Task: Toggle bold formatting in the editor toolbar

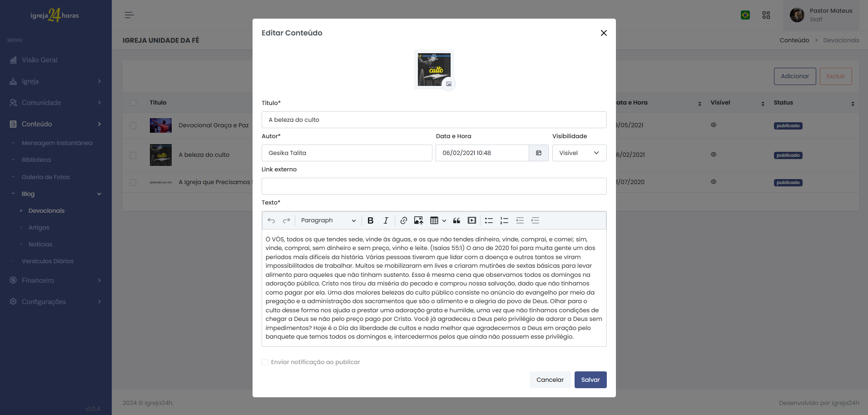Action: pyautogui.click(x=370, y=220)
